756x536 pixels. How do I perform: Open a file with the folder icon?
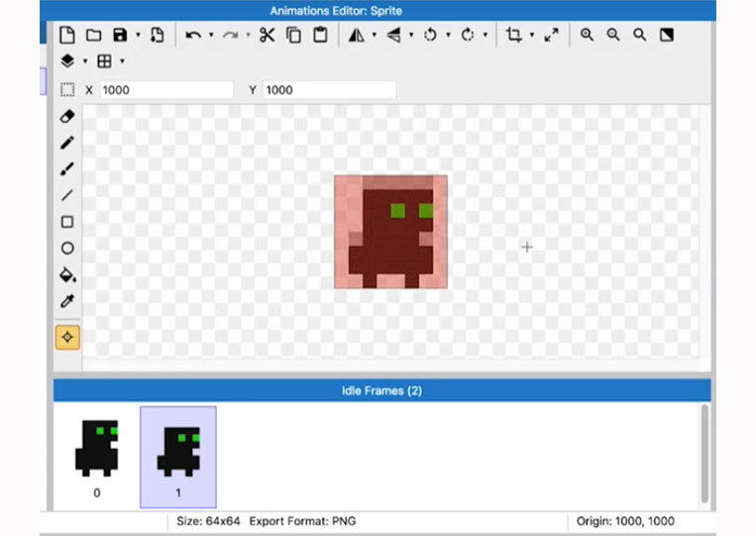[x=93, y=36]
